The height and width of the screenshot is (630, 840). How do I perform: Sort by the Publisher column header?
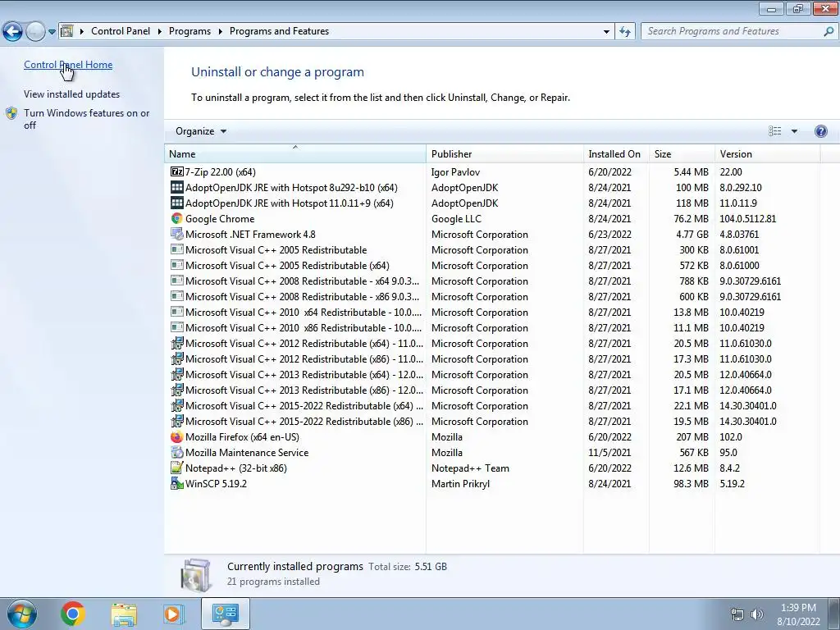pos(504,153)
